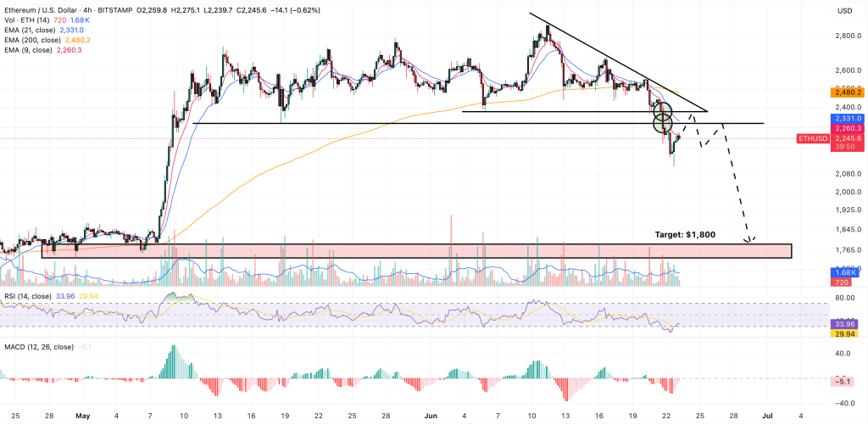868x425 pixels.
Task: Click the 1,765.0 price axis label
Action: [847, 250]
